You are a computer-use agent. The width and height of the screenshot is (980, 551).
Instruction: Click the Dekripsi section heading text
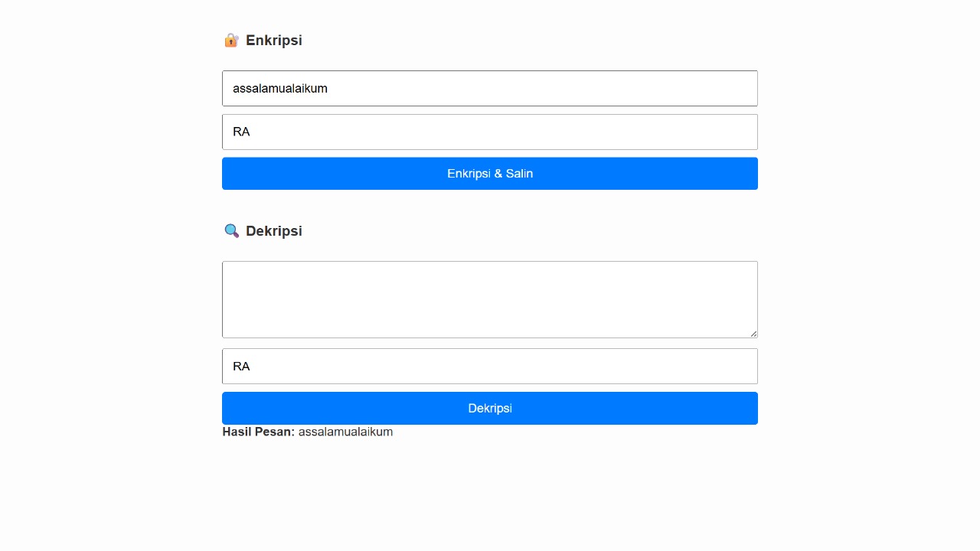point(274,231)
